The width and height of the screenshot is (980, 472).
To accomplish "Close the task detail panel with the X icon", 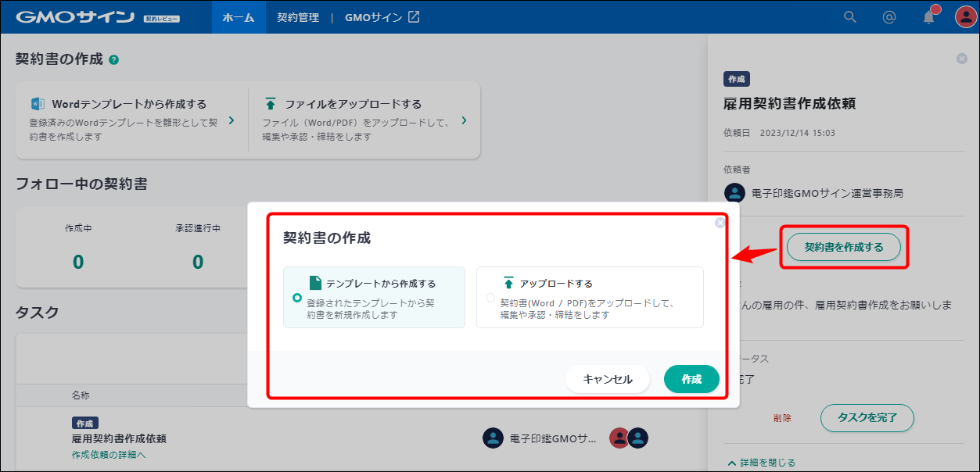I will click(x=961, y=58).
